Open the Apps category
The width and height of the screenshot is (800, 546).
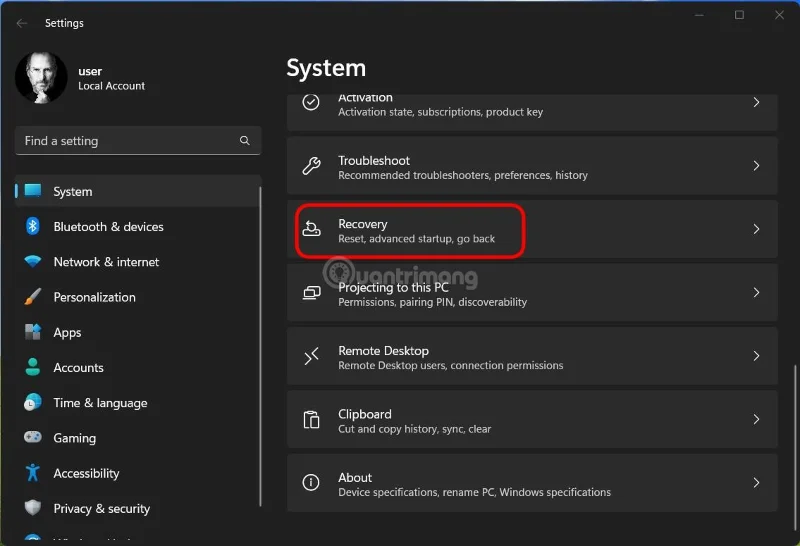tap(138, 332)
